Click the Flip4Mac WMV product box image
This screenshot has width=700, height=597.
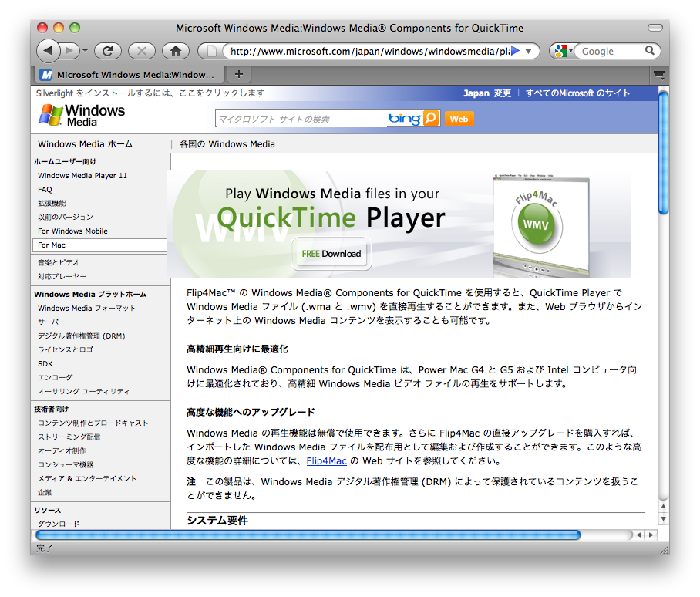click(541, 225)
